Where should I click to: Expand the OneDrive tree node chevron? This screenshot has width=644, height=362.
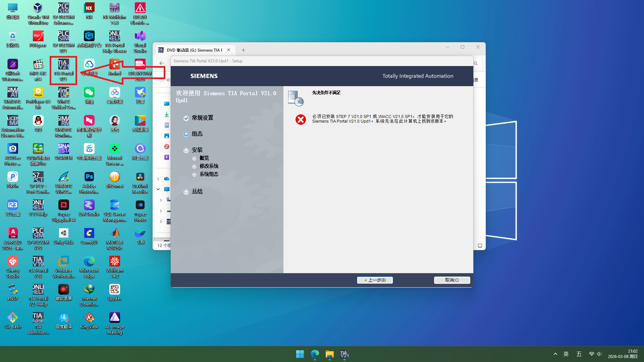click(158, 179)
